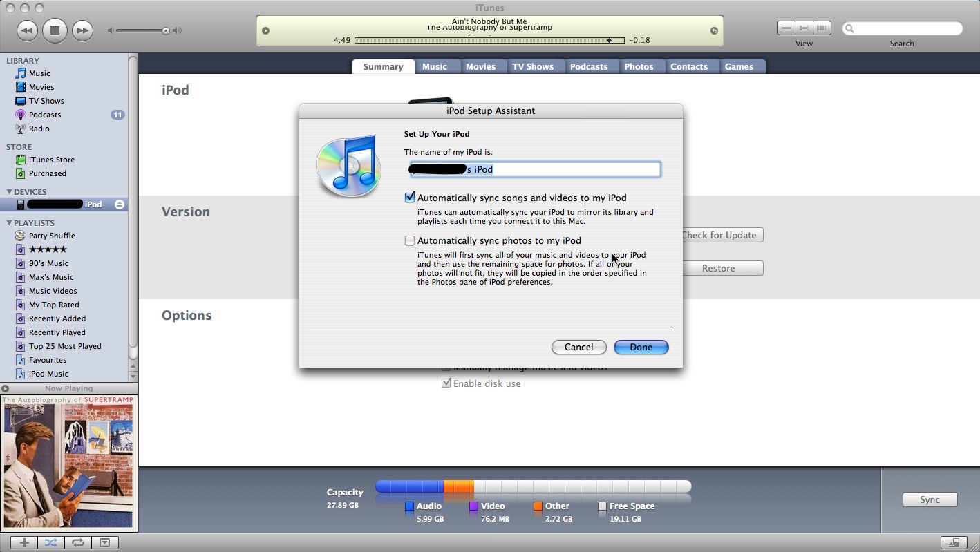The height and width of the screenshot is (552, 980).
Task: Click the Sync button
Action: click(x=930, y=499)
